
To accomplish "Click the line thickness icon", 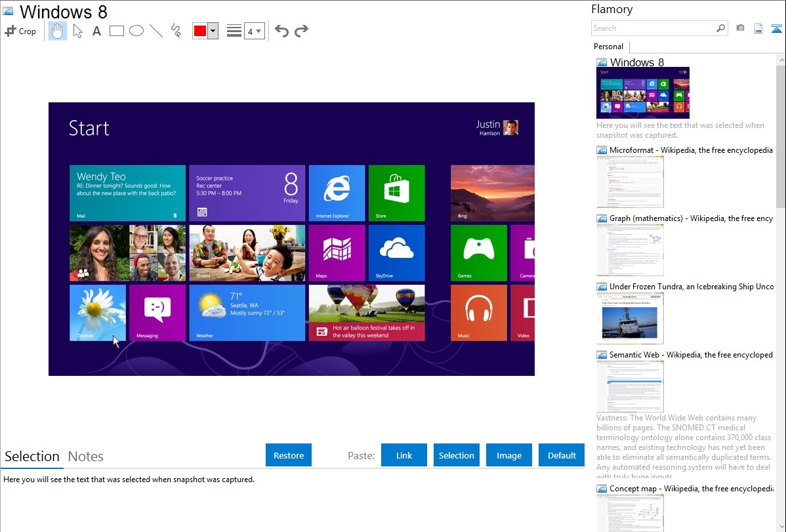I will (234, 31).
